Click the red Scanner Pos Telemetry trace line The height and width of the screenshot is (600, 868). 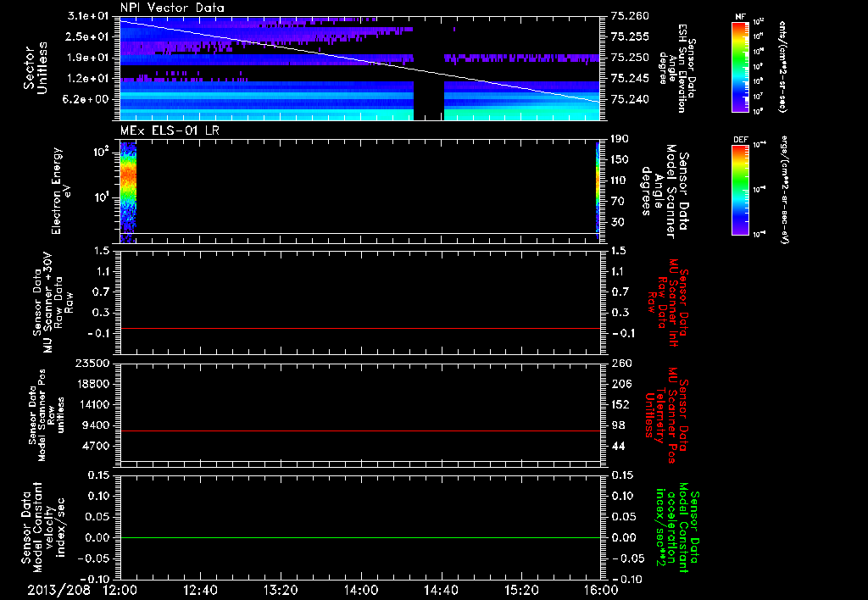(x=360, y=431)
